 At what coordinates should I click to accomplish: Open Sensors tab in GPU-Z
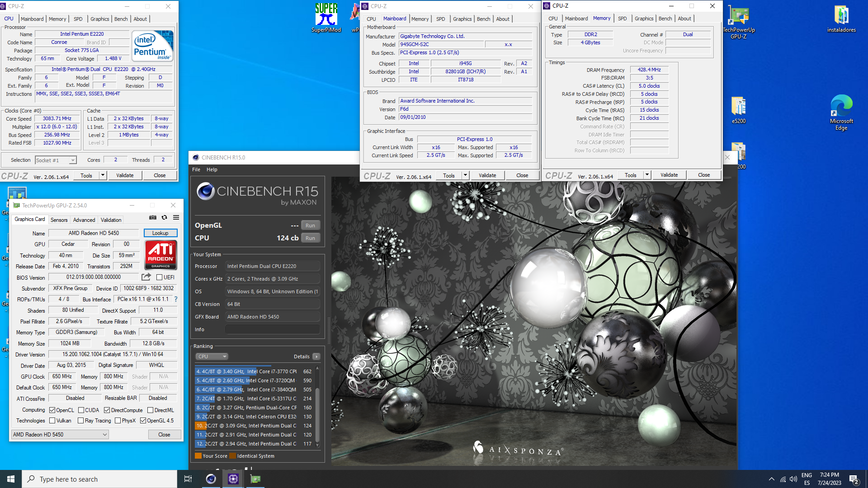coord(59,220)
